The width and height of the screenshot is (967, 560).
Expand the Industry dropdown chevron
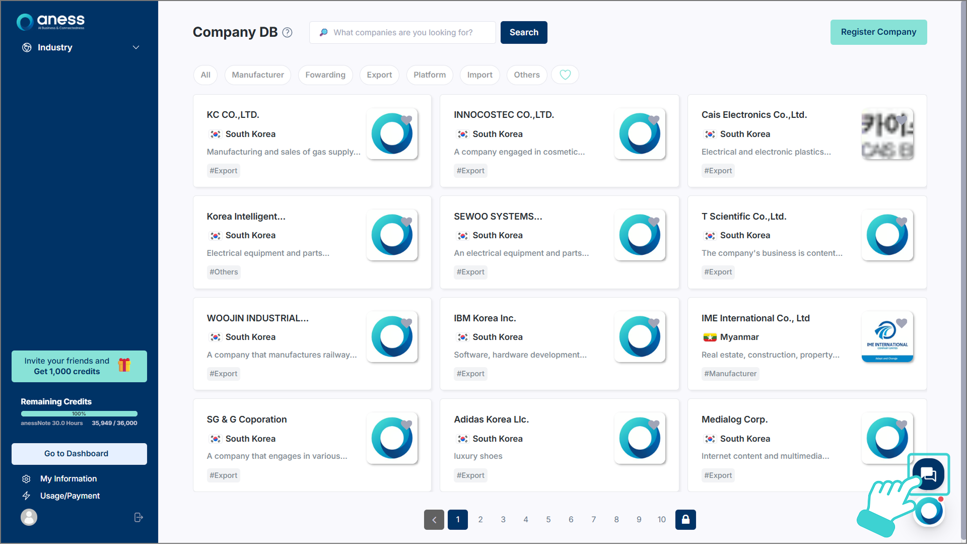pyautogui.click(x=136, y=47)
